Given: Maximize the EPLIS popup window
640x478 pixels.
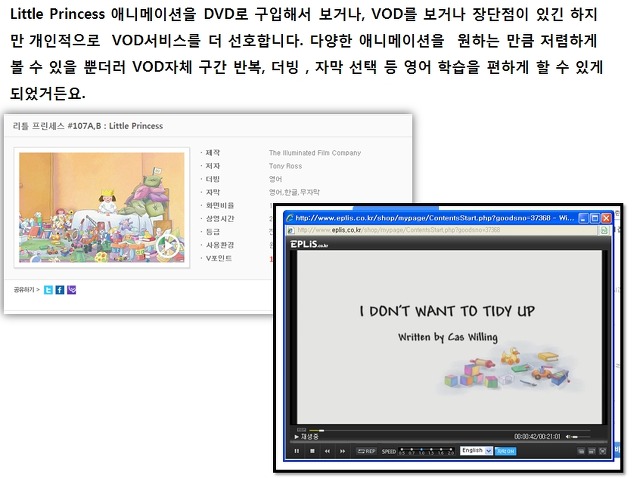Looking at the screenshot, I should coord(595,218).
